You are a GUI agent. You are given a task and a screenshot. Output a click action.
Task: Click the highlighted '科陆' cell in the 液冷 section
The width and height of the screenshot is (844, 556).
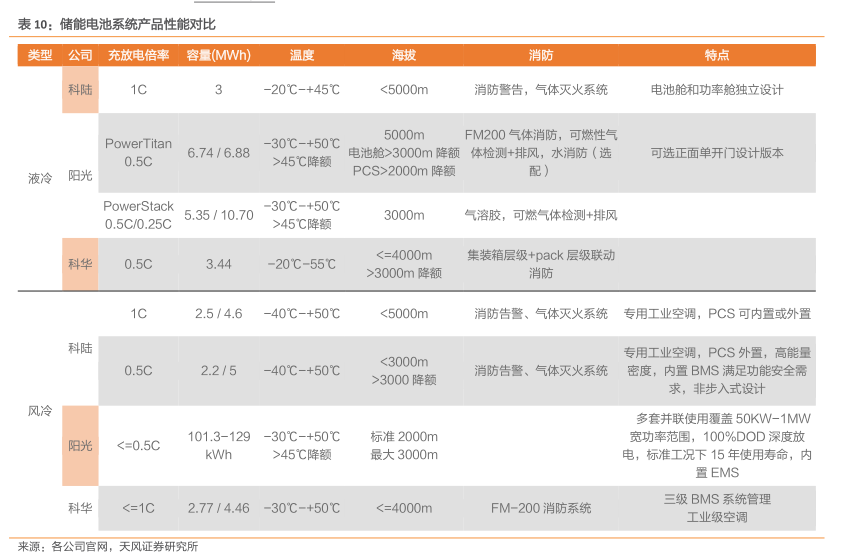(x=80, y=89)
